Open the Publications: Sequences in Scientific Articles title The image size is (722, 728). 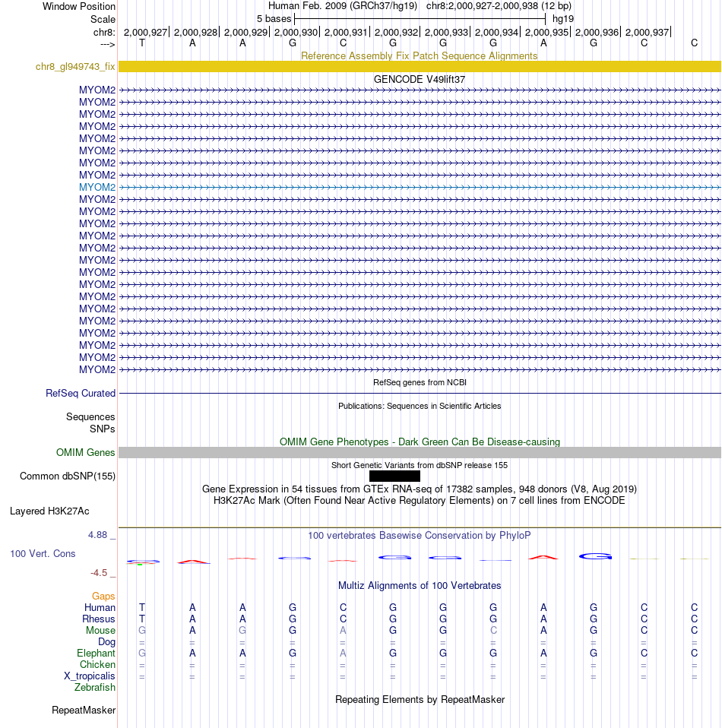[x=420, y=406]
